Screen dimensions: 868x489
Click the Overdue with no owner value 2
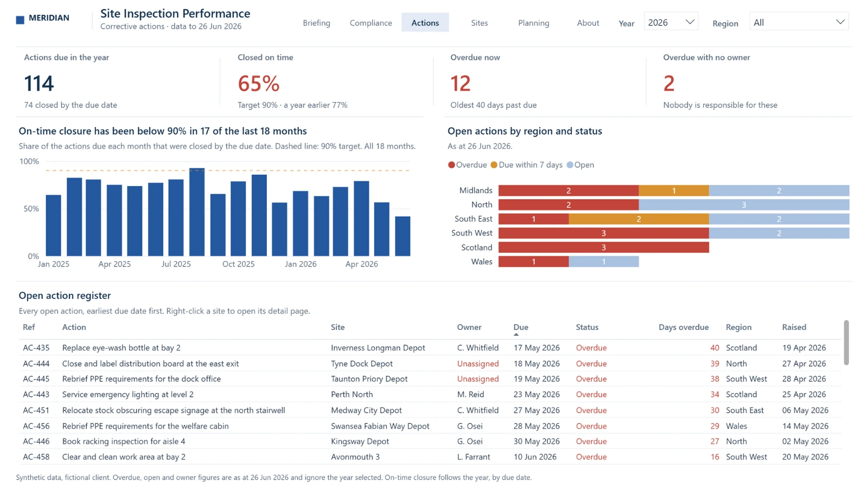[x=669, y=84]
